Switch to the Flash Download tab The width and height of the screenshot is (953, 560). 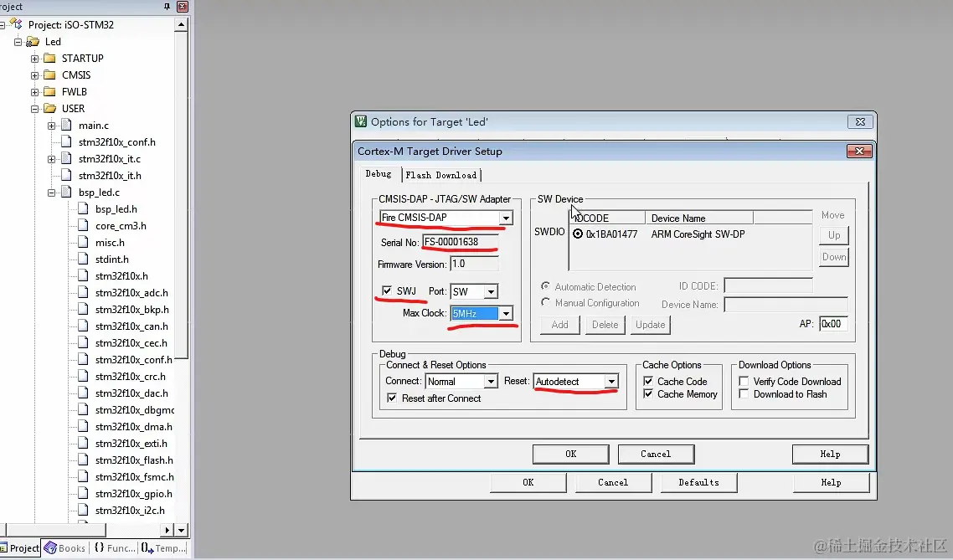coord(441,175)
